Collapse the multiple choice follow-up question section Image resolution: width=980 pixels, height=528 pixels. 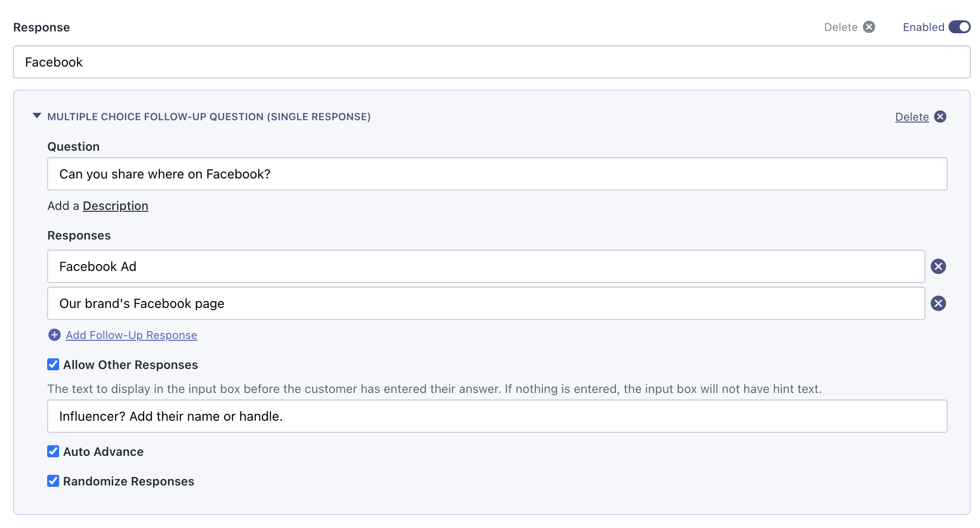pos(37,116)
